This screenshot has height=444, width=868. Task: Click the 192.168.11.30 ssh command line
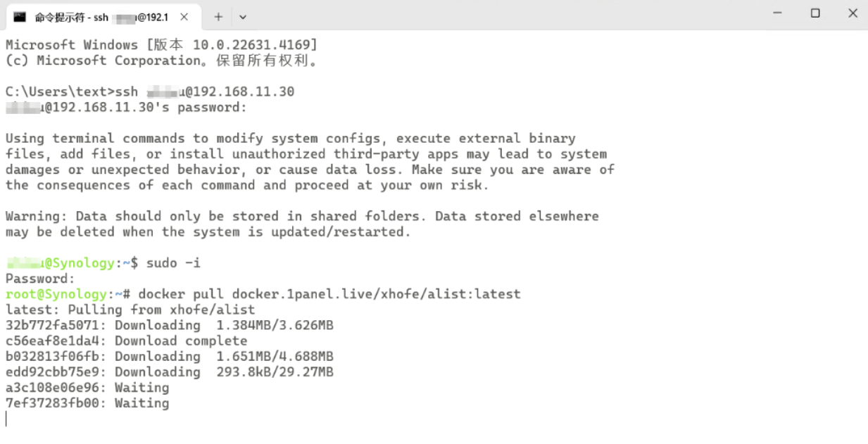point(149,91)
